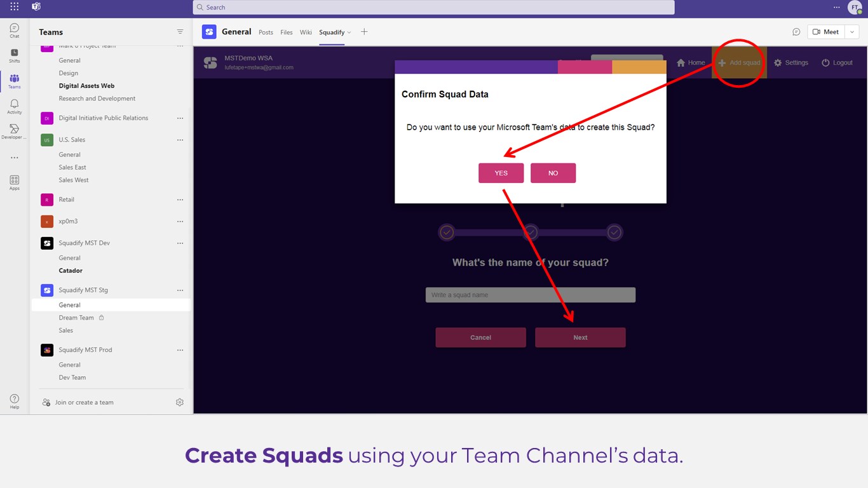
Task: Open Help in the left rail
Action: (14, 402)
